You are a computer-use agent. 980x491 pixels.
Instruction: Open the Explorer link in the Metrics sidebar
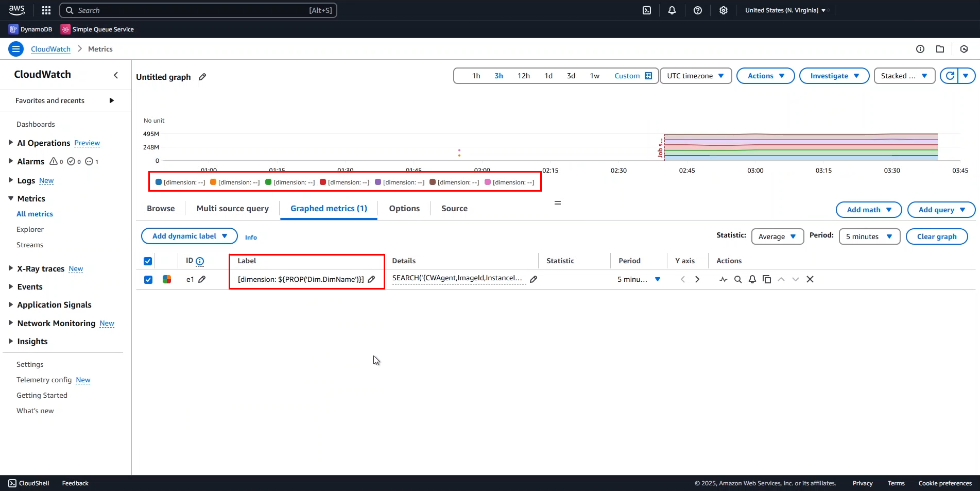coord(30,229)
